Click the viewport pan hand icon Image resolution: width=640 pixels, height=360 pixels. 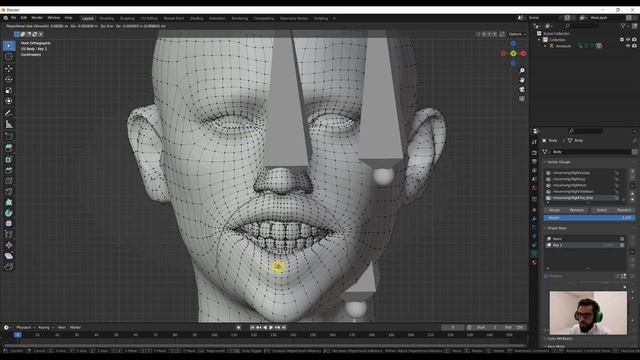point(522,80)
